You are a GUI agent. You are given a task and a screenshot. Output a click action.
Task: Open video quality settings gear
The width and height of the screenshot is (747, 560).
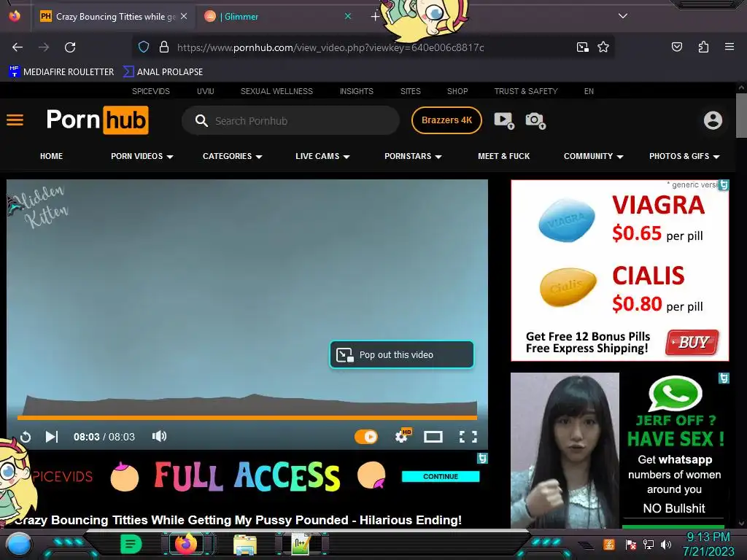[403, 436]
